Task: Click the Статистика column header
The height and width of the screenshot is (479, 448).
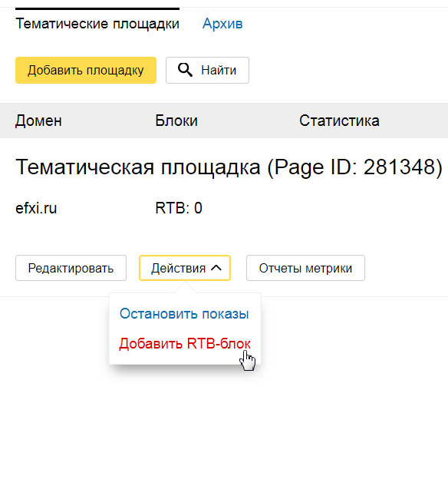Action: pyautogui.click(x=339, y=121)
